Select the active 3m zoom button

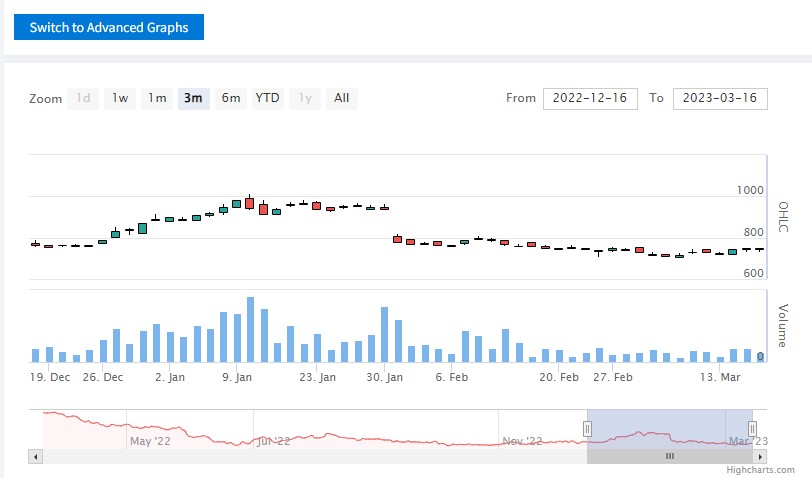coord(193,98)
